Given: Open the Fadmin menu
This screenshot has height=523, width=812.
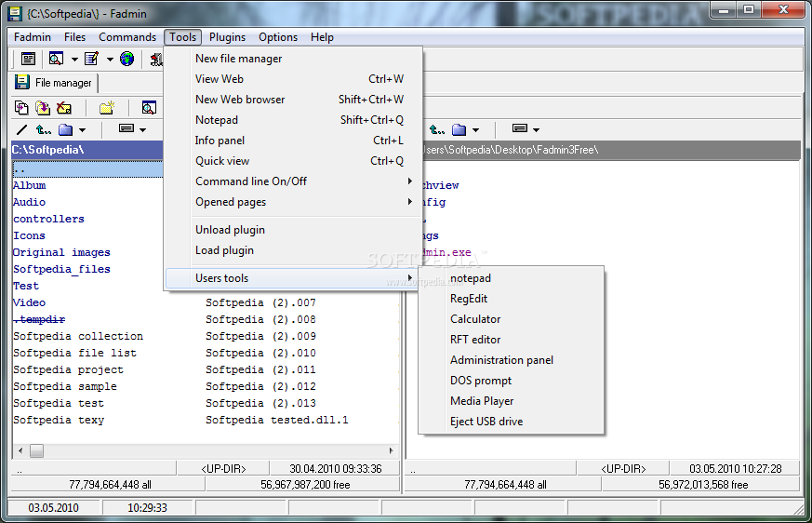Looking at the screenshot, I should 33,37.
